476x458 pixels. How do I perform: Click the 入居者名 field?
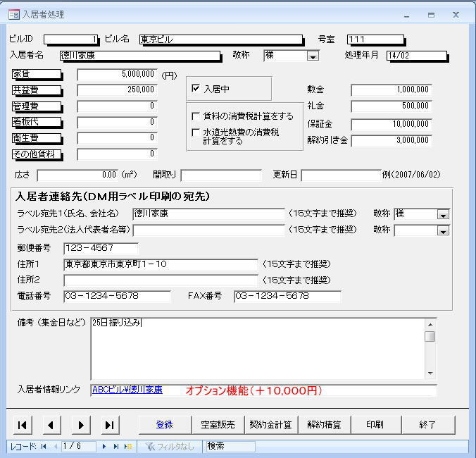click(140, 56)
